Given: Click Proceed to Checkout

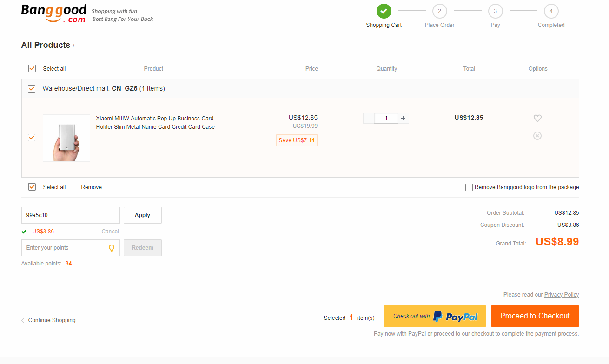Looking at the screenshot, I should [x=535, y=316].
